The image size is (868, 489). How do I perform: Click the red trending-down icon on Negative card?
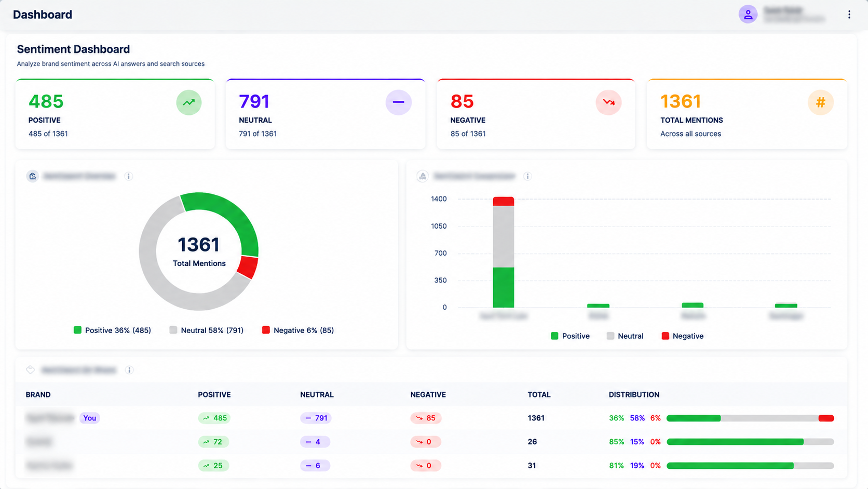pyautogui.click(x=609, y=102)
